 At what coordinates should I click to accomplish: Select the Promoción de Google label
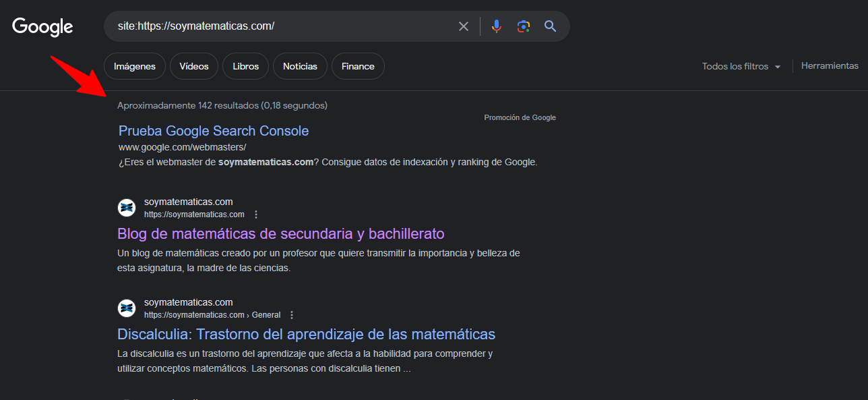(x=520, y=117)
